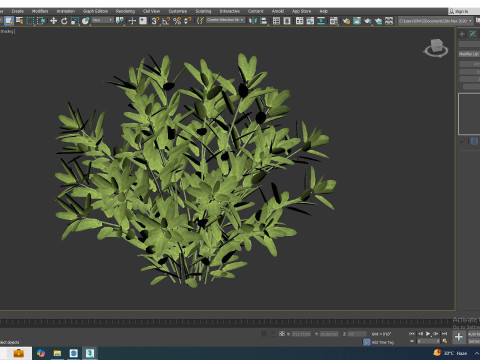This screenshot has height=360, width=480.
Task: Open the Modifier List dropdown
Action: pyautogui.click(x=469, y=54)
